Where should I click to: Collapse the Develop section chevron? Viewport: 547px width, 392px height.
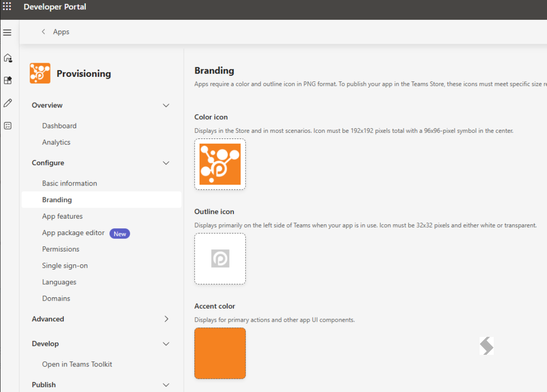[x=166, y=343]
